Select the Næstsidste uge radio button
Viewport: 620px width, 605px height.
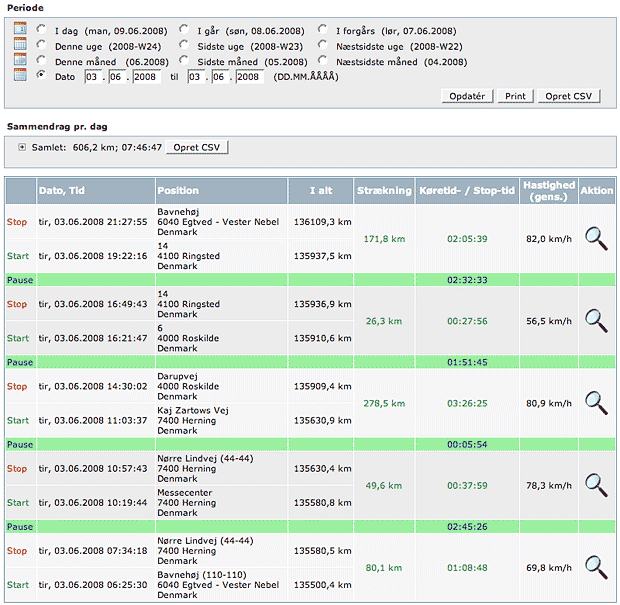pyautogui.click(x=323, y=44)
